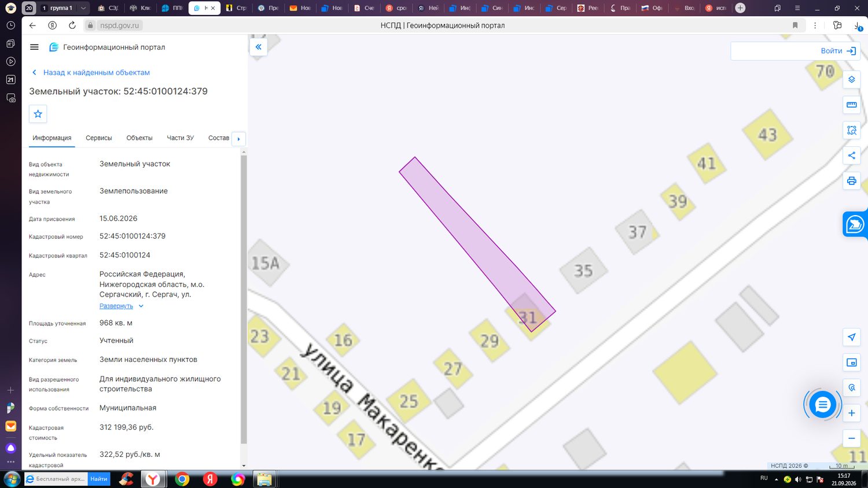Switch to the Объекты tab
This screenshot has height=488, width=868.
point(139,138)
